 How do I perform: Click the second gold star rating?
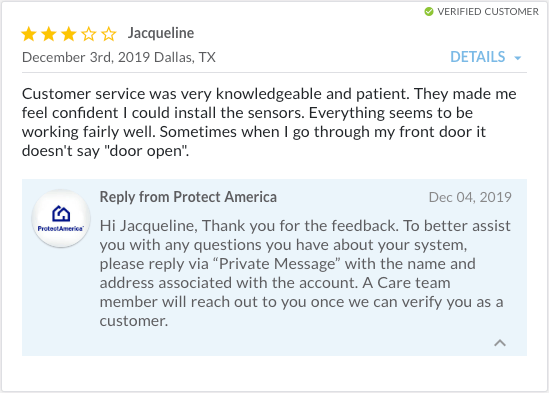[49, 34]
